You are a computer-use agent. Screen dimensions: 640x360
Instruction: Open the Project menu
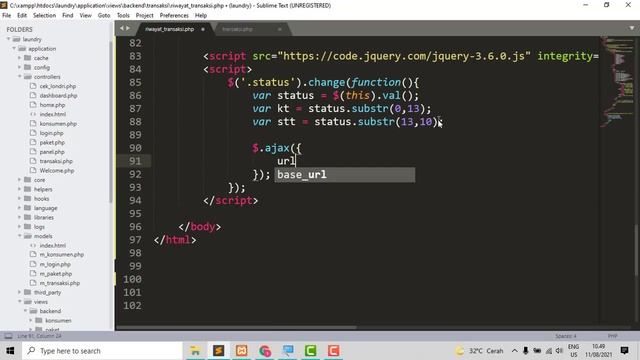(144, 15)
